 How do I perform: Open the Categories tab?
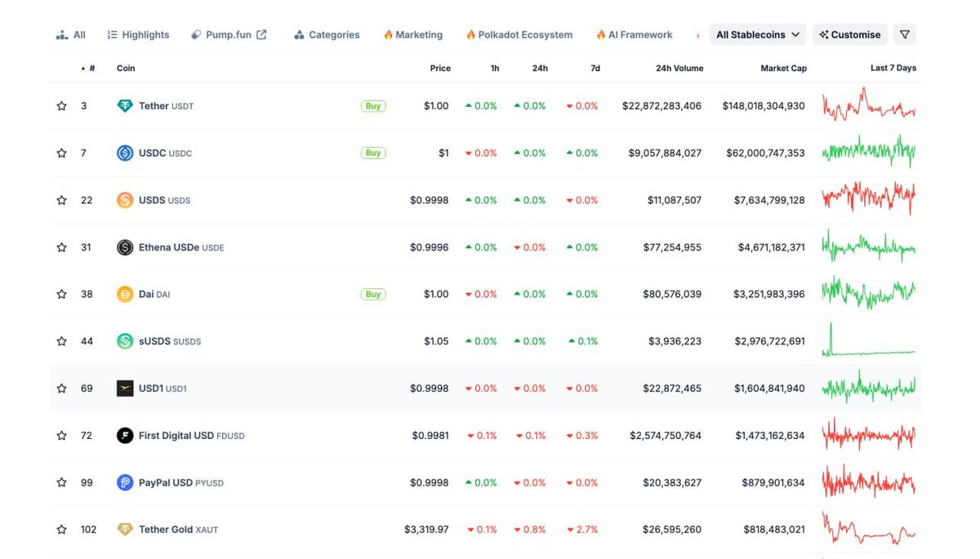327,35
